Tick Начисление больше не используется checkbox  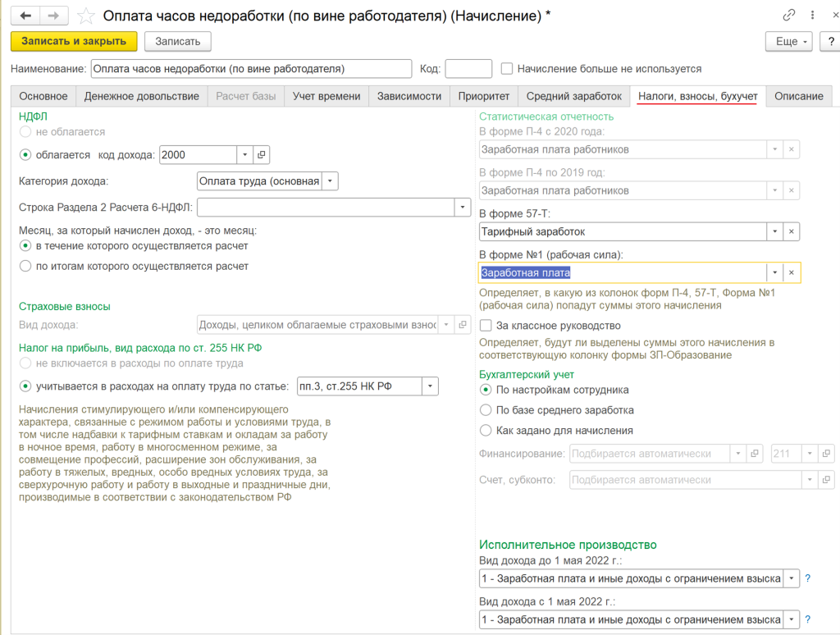[507, 69]
